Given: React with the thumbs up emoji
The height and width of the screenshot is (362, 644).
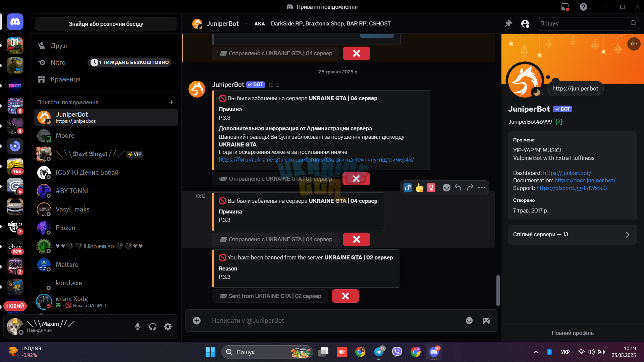Looking at the screenshot, I should click(x=419, y=188).
